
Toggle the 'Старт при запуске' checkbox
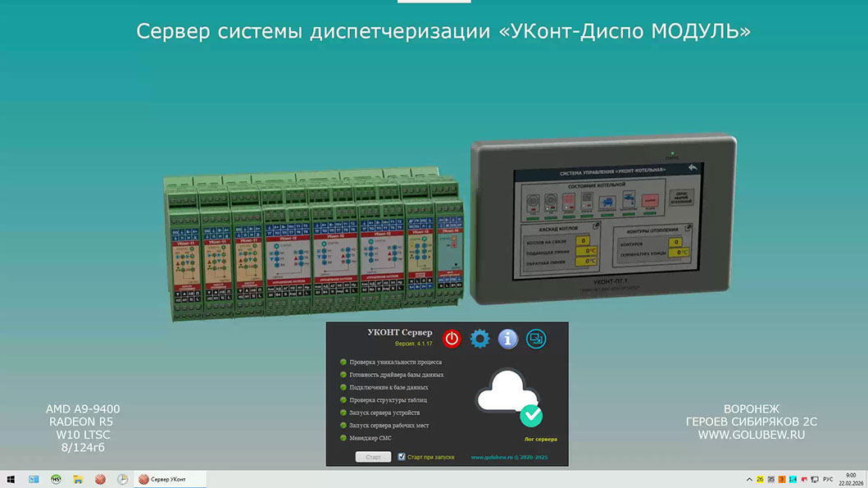pyautogui.click(x=402, y=457)
